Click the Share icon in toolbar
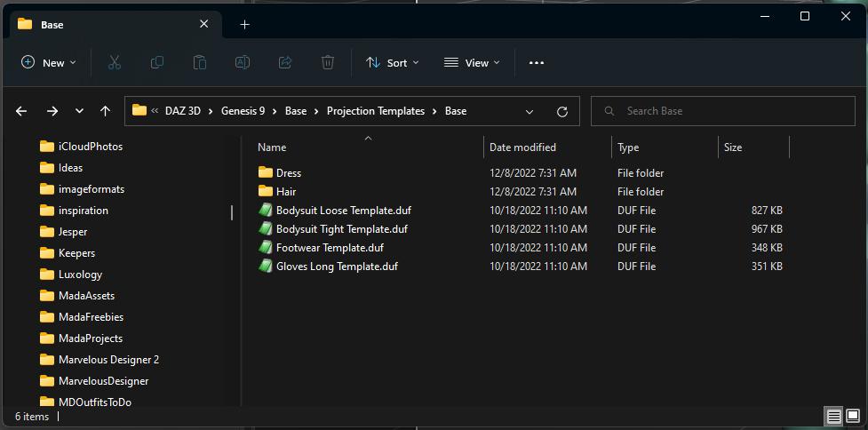This screenshot has width=868, height=430. pos(285,62)
